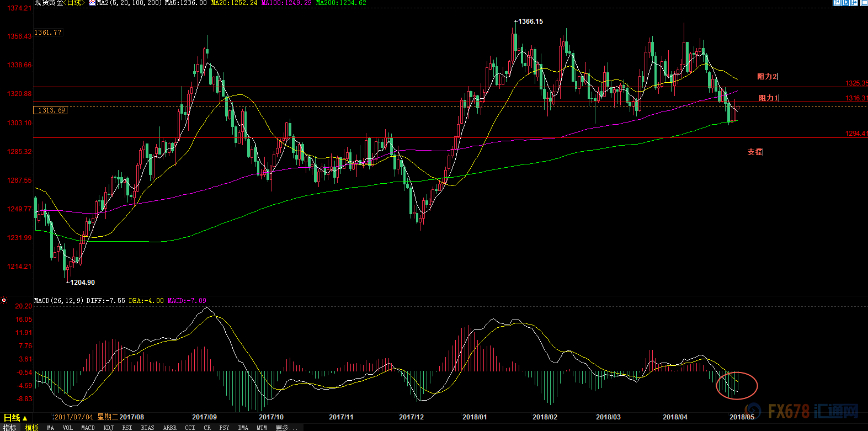Switch to the MACD indicator tab

pyautogui.click(x=88, y=428)
